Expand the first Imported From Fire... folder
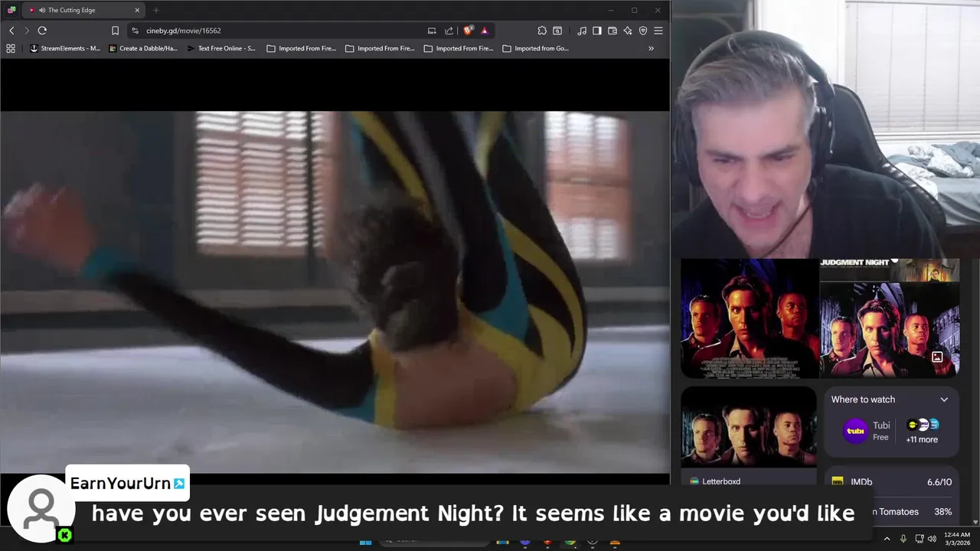 click(x=302, y=48)
